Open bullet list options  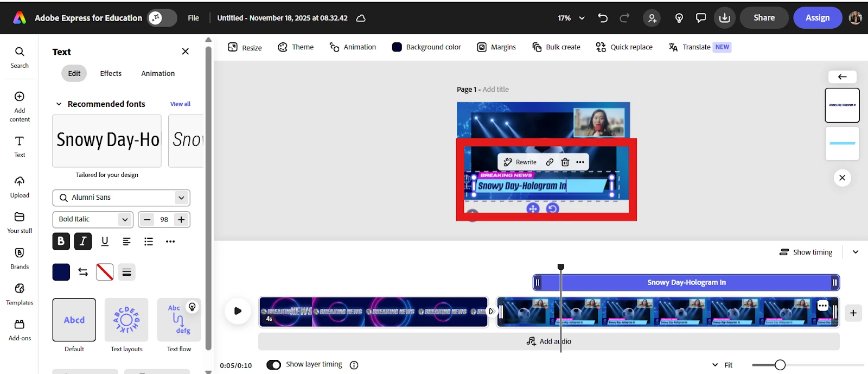pos(149,242)
